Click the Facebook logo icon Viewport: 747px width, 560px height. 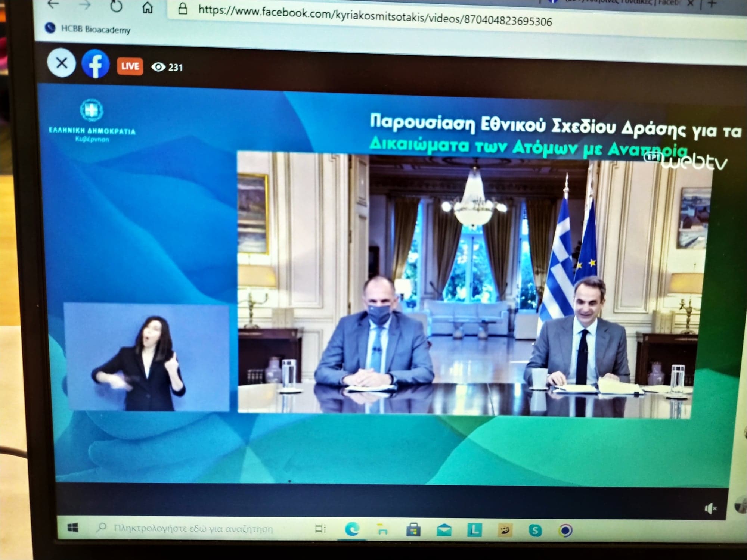[95, 64]
